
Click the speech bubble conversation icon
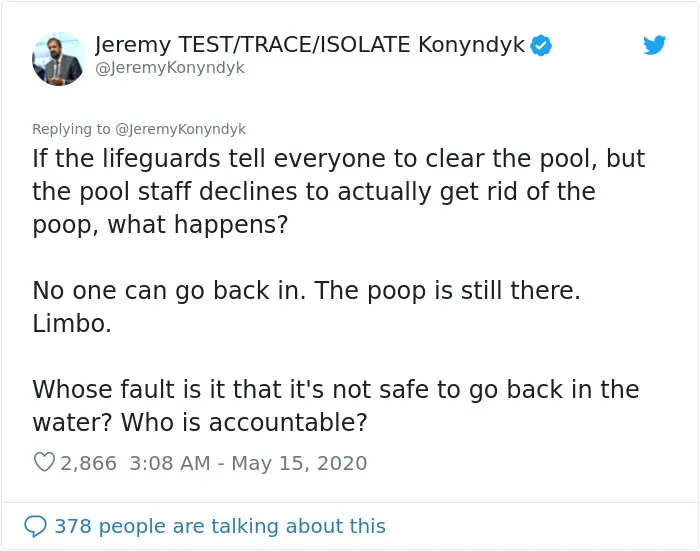pyautogui.click(x=35, y=526)
